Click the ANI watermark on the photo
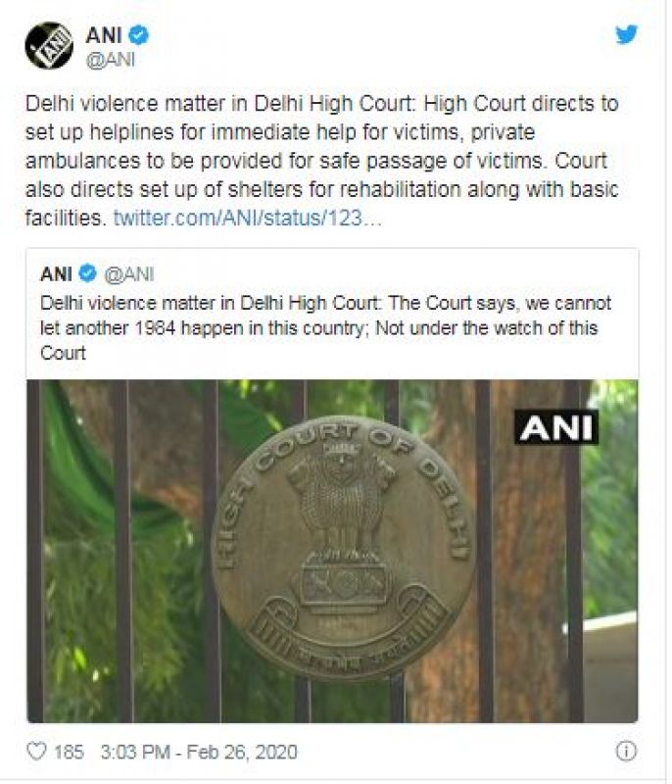The width and height of the screenshot is (672, 784). [x=556, y=426]
